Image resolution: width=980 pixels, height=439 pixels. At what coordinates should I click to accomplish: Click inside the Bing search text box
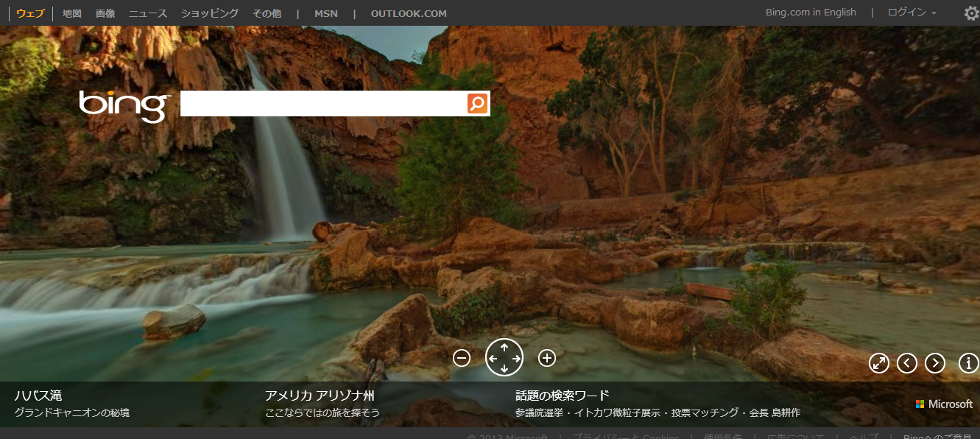(x=322, y=104)
